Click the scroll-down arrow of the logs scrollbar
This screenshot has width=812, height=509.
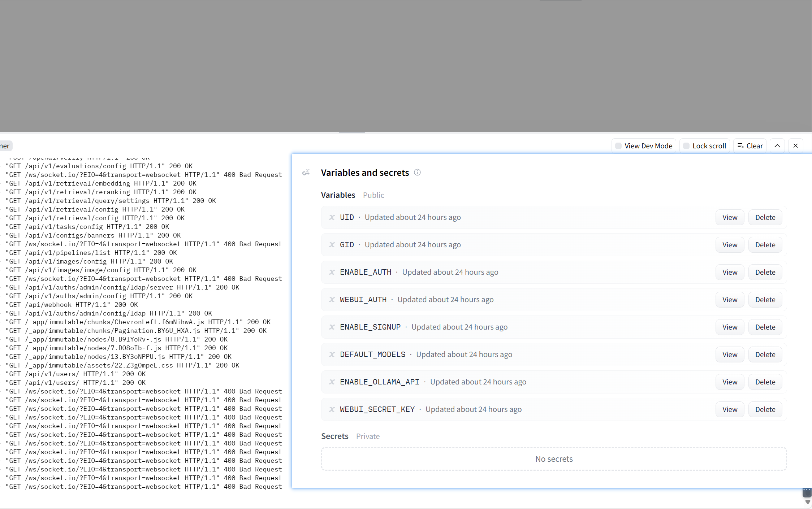pos(808,502)
